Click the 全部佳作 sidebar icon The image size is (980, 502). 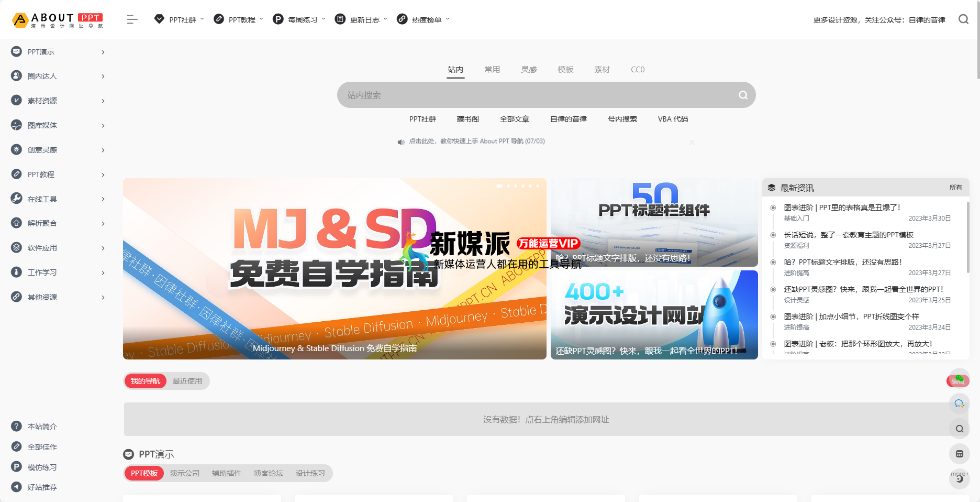pyautogui.click(x=17, y=446)
